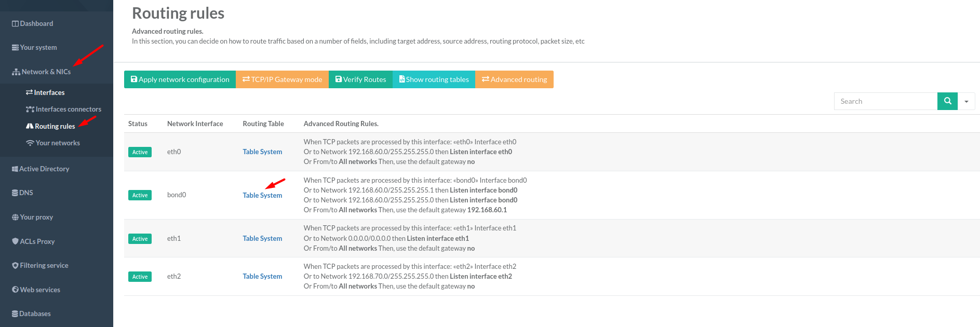Click the DNS icon in sidebar
This screenshot has height=327, width=980.
pos(15,193)
